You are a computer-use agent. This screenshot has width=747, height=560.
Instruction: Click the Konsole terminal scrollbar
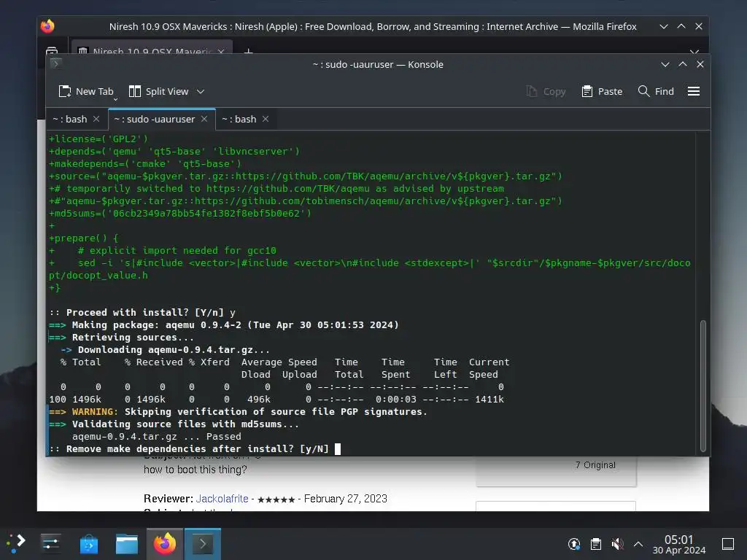pyautogui.click(x=703, y=386)
